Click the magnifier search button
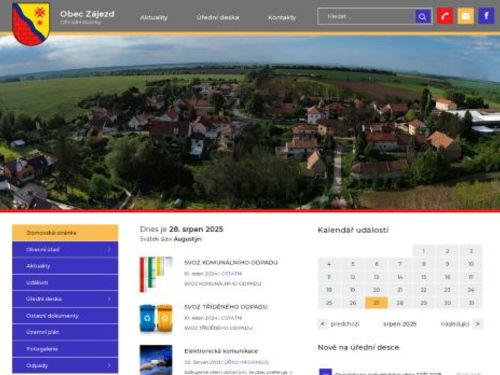Screen dimensions: 500x375 pyautogui.click(x=422, y=16)
